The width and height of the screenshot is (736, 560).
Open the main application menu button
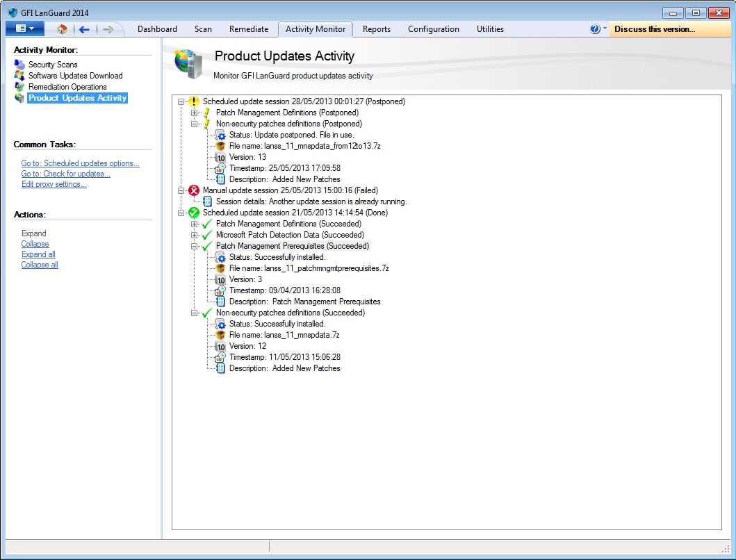[x=25, y=28]
